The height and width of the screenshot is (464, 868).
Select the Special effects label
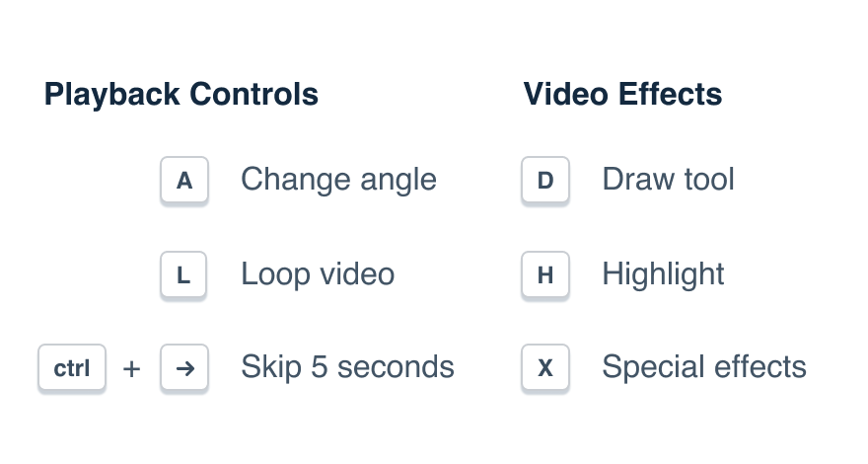(704, 367)
